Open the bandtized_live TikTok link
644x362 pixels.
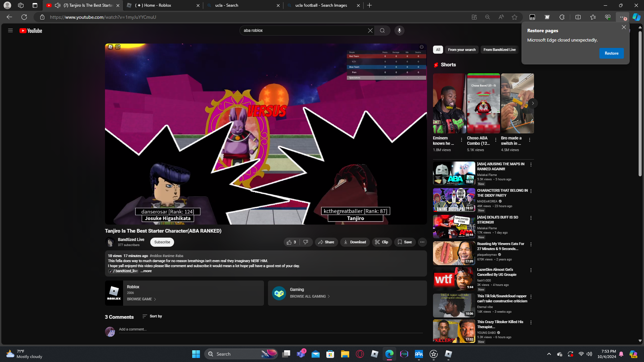124,271
